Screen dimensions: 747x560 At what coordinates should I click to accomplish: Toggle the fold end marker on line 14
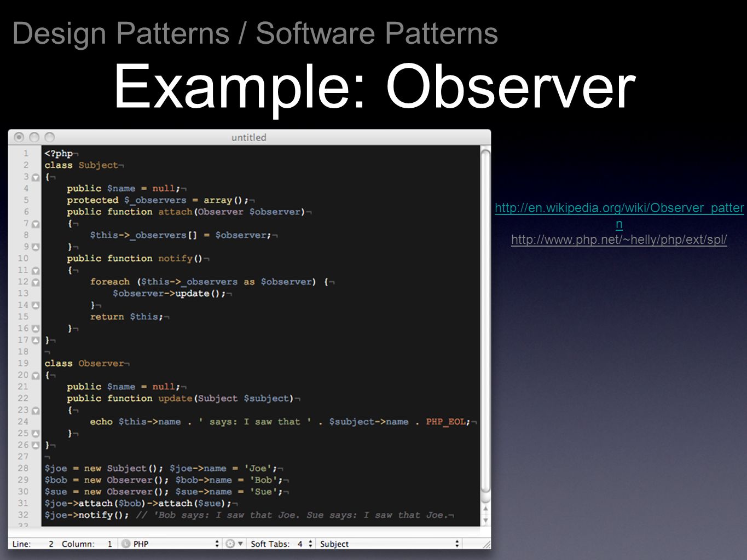click(x=36, y=305)
